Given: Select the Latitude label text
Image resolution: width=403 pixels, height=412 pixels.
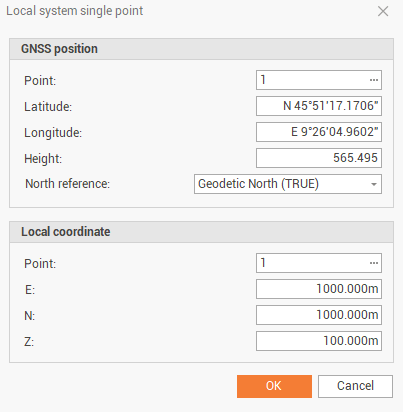Looking at the screenshot, I should (48, 107).
